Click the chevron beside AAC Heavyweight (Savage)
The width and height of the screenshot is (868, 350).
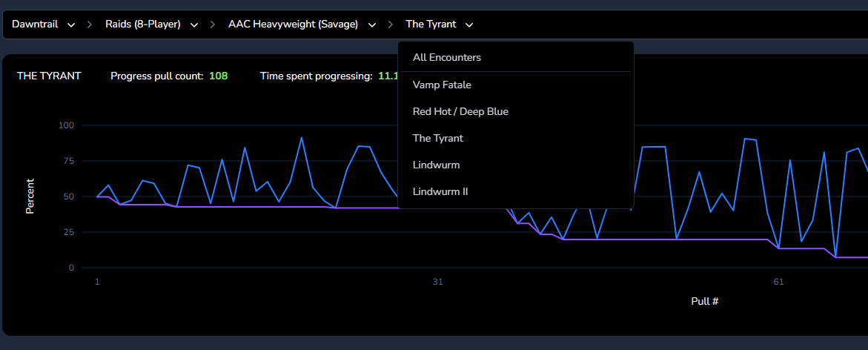372,25
